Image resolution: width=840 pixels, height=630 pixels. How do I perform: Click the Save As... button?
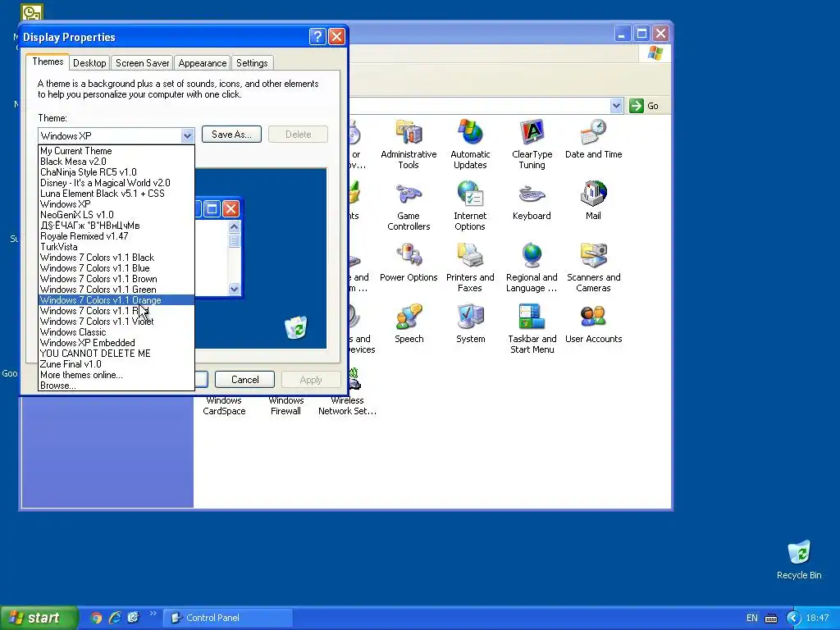tap(231, 135)
